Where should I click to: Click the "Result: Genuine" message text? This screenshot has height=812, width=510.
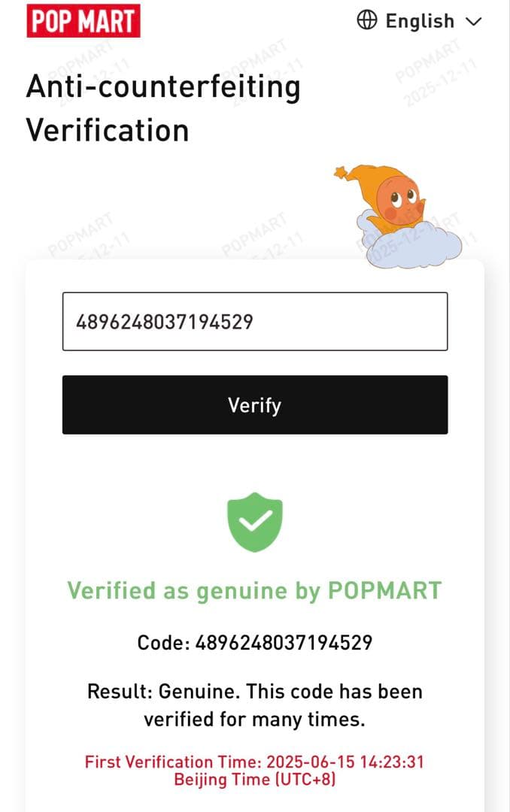click(x=255, y=691)
